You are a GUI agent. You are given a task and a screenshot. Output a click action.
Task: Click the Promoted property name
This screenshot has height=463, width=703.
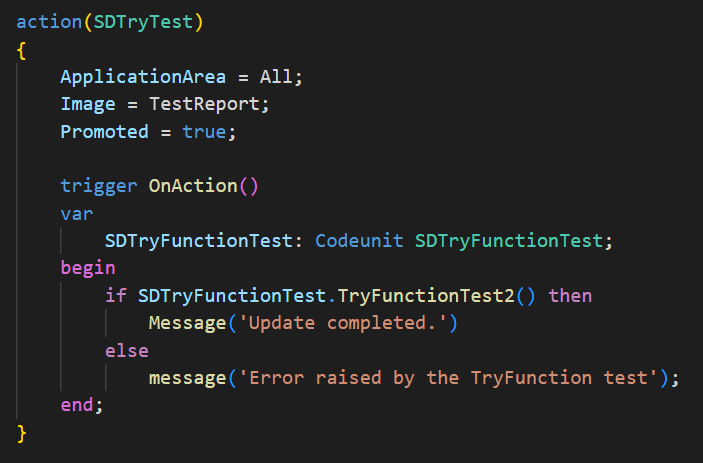point(104,131)
